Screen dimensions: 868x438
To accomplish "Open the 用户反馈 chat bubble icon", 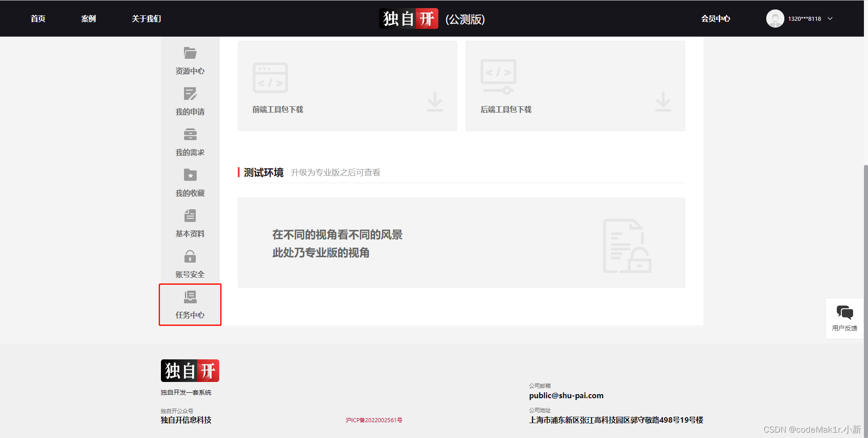I will click(x=844, y=312).
